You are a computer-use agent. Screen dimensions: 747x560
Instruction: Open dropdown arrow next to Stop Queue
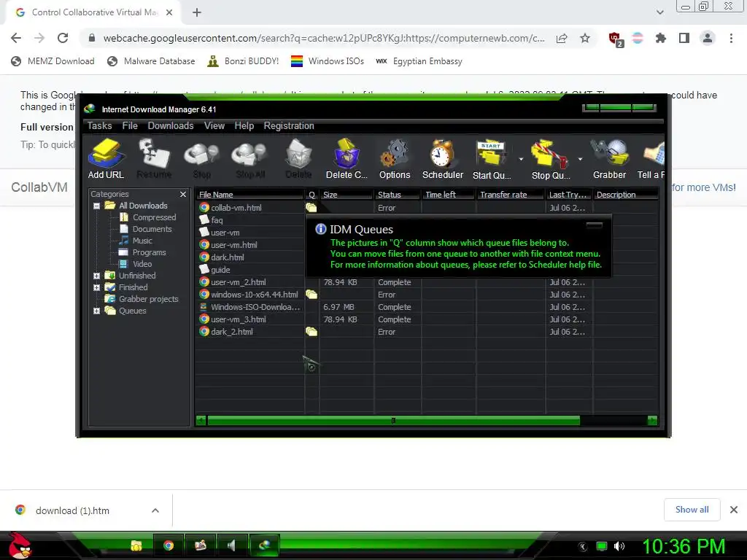click(580, 159)
